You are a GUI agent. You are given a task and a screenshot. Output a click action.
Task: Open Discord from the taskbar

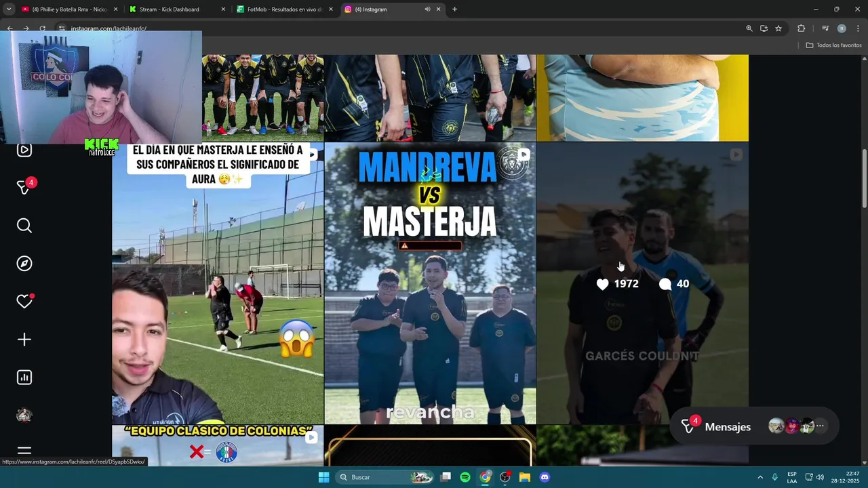(545, 477)
